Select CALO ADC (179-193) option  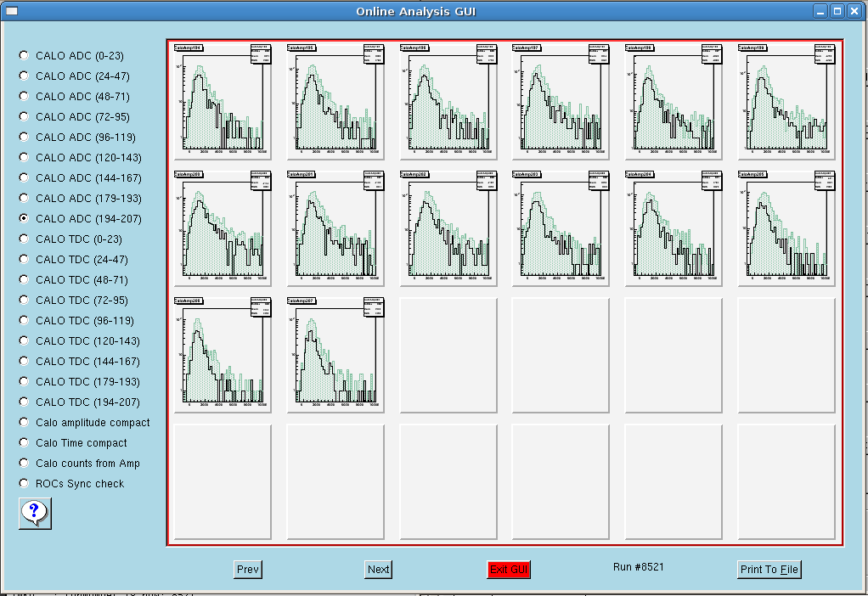[24, 198]
